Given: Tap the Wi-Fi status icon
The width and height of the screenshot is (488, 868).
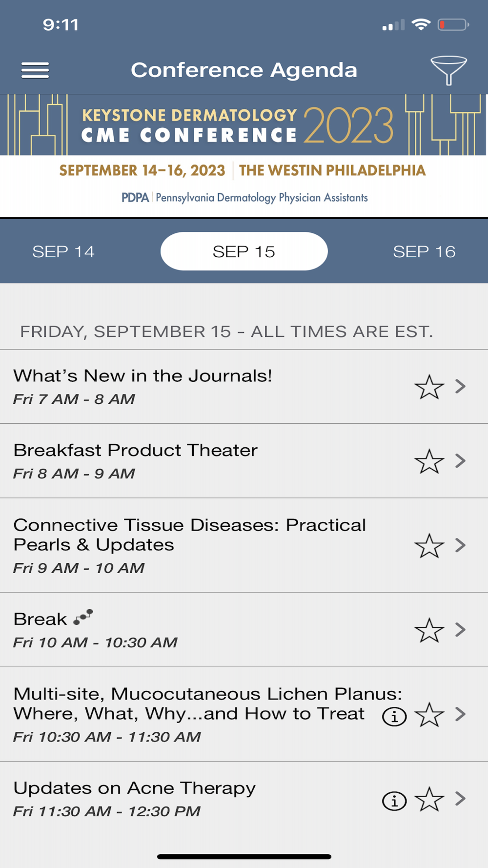Looking at the screenshot, I should (421, 24).
